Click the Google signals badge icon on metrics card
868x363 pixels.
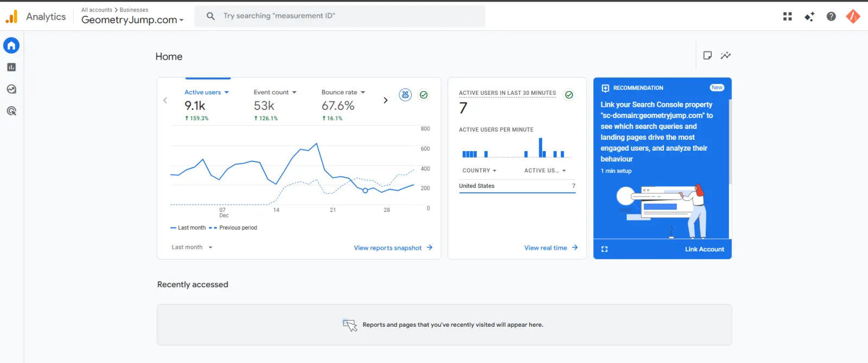(x=405, y=95)
